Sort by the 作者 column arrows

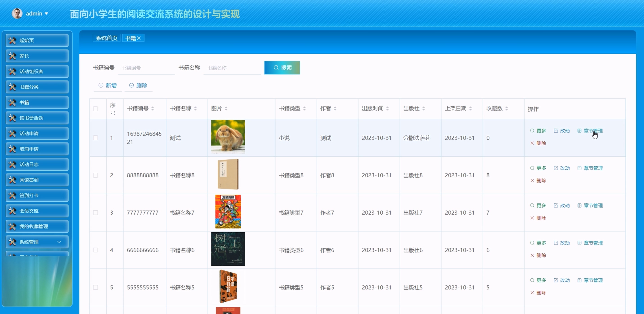(x=335, y=108)
